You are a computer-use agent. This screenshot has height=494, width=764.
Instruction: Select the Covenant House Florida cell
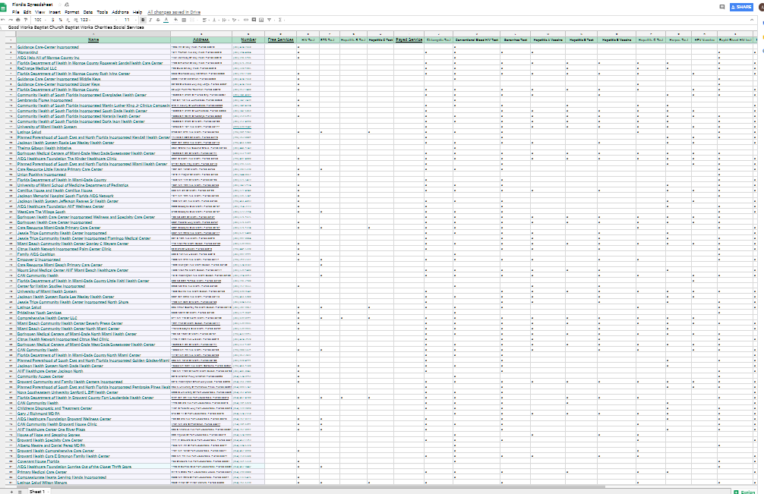click(93, 461)
